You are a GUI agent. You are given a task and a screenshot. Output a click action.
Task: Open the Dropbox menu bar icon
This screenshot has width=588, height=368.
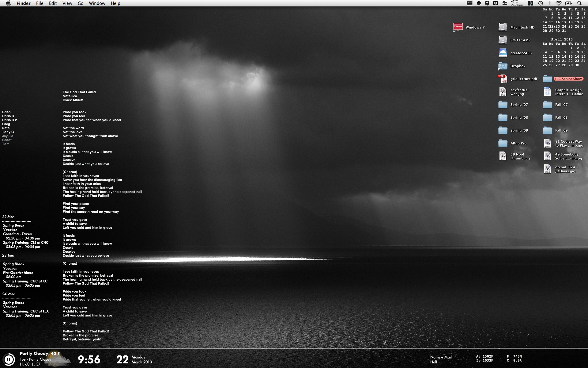(487, 3)
